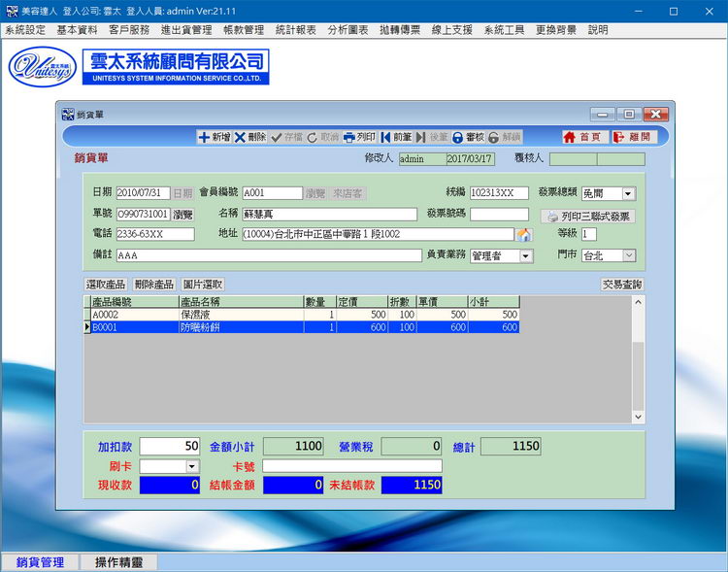Click the house icon beside the address field

[524, 234]
